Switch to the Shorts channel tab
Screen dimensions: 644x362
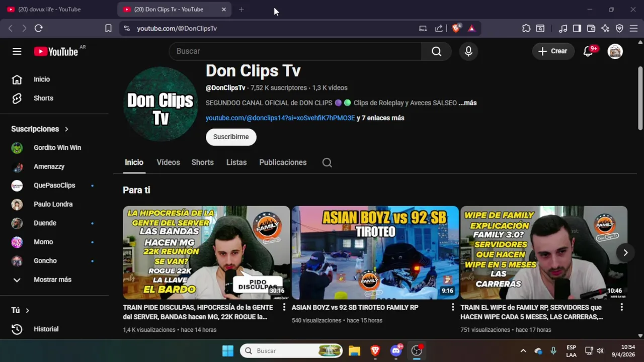coord(202,162)
